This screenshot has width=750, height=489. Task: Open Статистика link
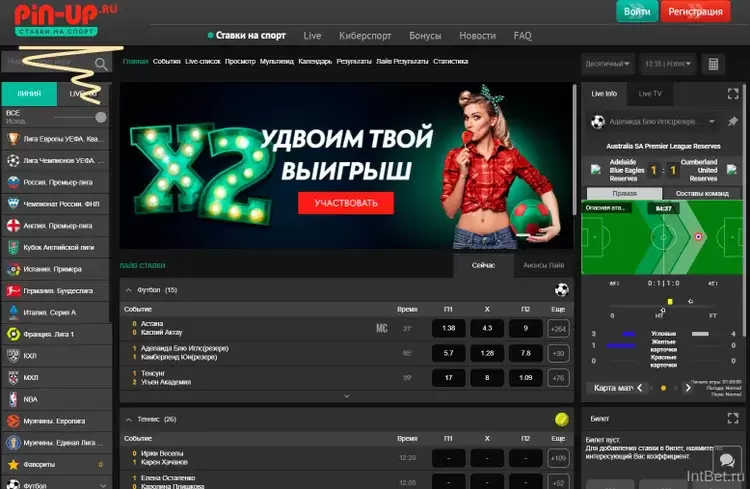point(450,61)
